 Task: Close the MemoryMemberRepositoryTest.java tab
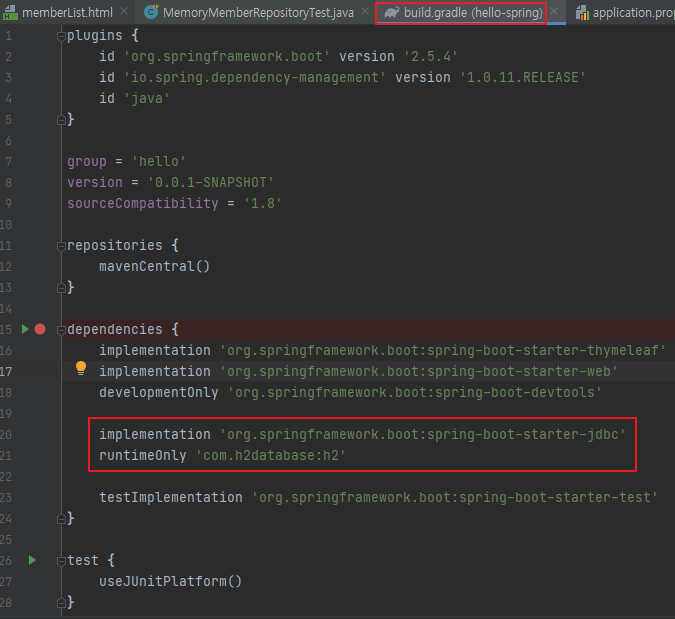365,12
